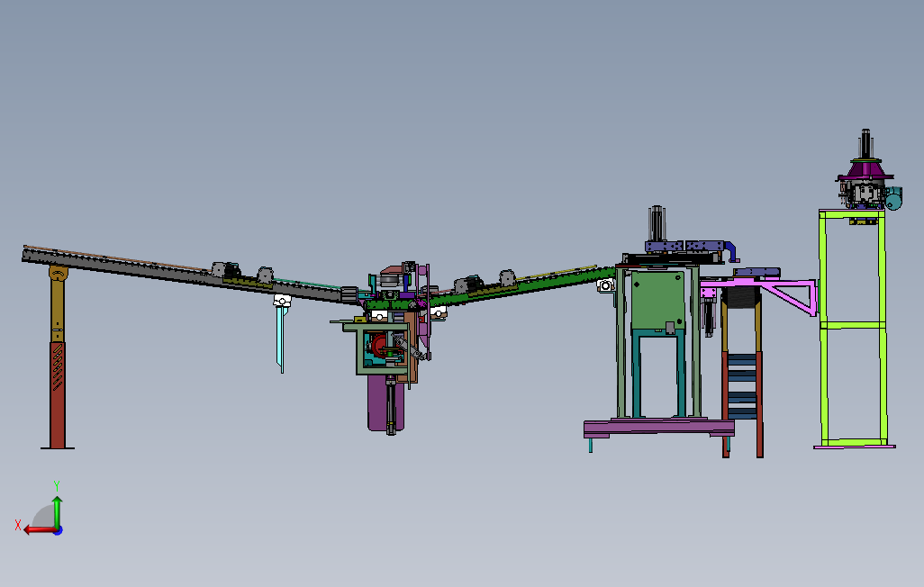Select the dark blue ladder steps
Image resolution: width=924 pixels, height=587 pixels.
tap(742, 386)
